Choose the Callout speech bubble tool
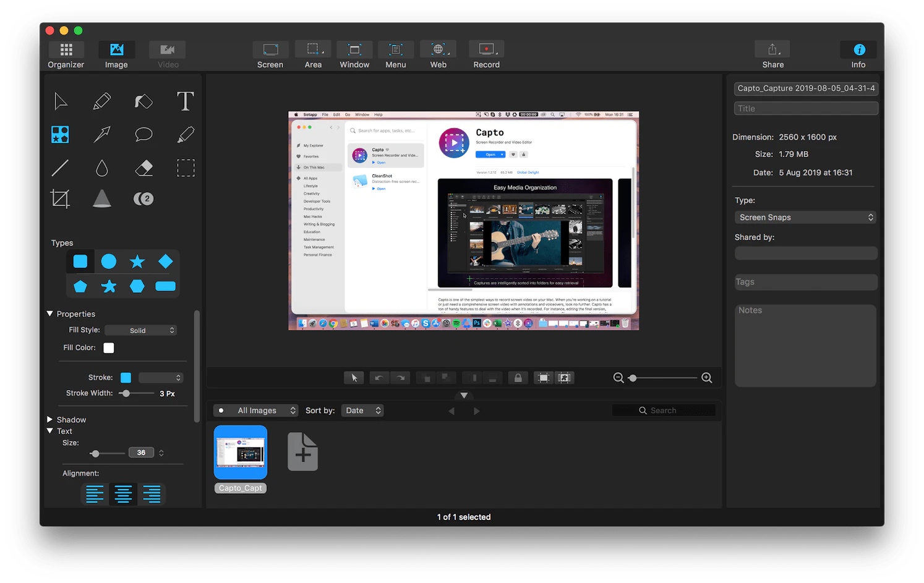This screenshot has width=924, height=583. [x=143, y=134]
